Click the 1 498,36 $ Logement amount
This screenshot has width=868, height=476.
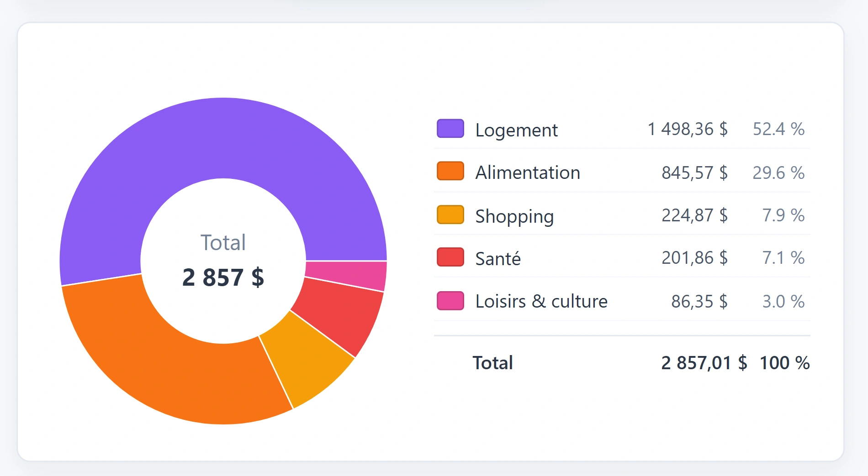coord(688,129)
